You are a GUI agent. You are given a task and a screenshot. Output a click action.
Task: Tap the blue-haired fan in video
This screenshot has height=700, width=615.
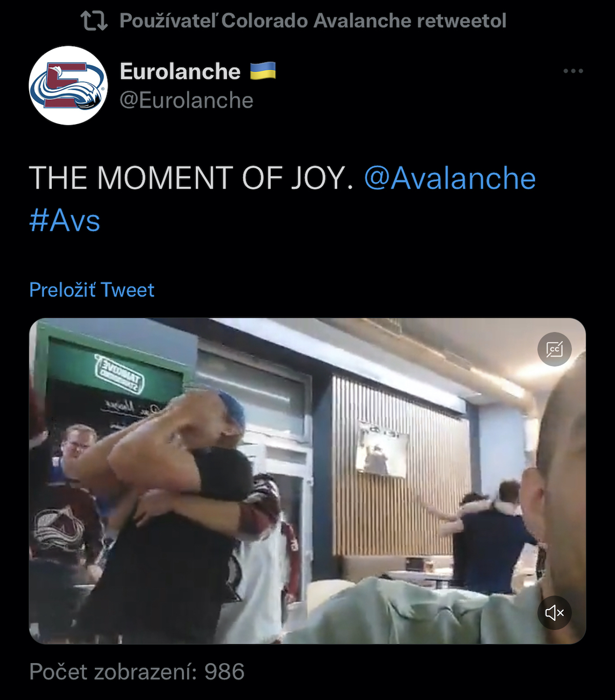point(225,416)
